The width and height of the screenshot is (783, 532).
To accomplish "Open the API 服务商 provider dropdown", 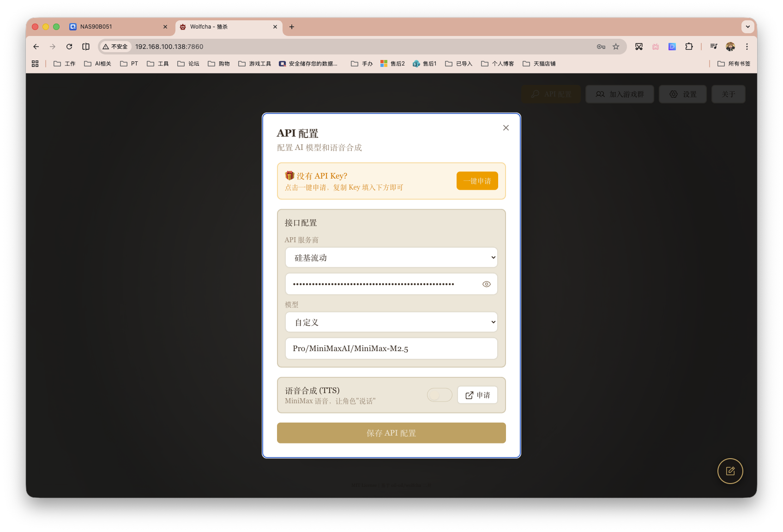I will tap(391, 258).
